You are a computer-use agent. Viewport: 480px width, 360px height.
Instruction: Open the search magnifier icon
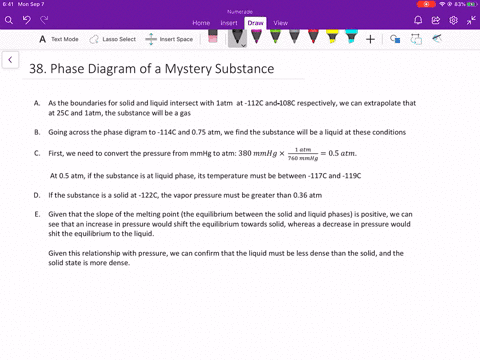pos(9,20)
